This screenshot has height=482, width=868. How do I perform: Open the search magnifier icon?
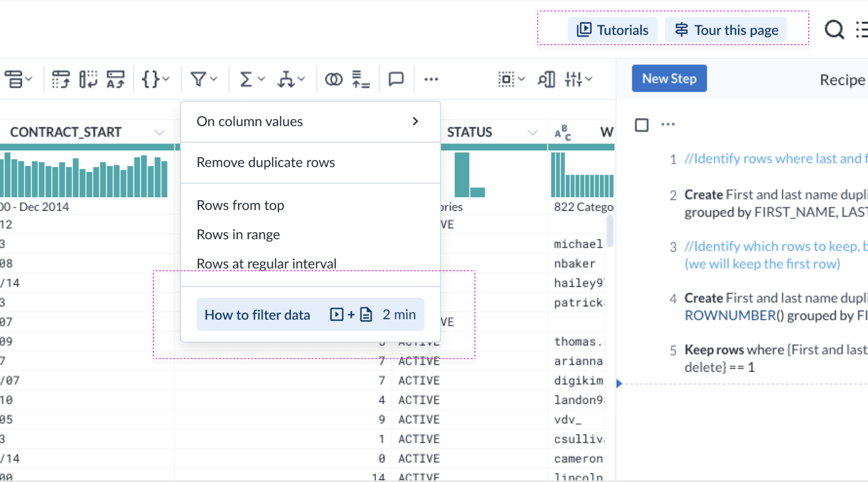[834, 30]
